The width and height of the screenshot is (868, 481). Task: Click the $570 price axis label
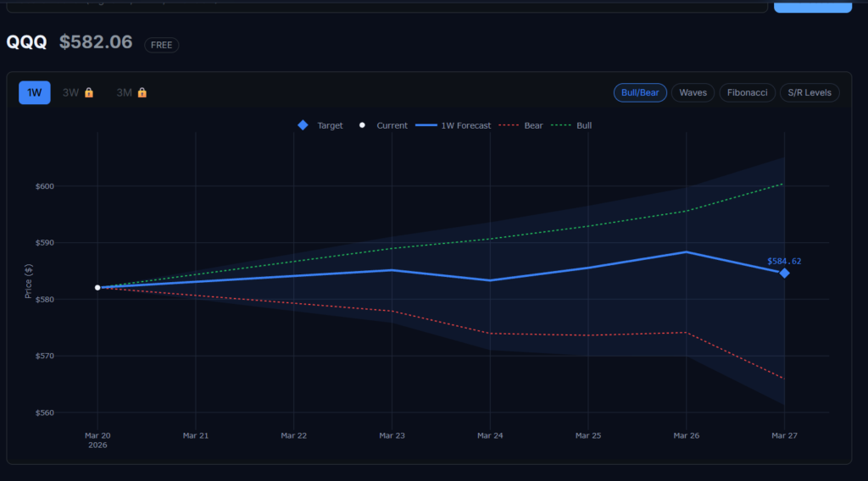45,356
